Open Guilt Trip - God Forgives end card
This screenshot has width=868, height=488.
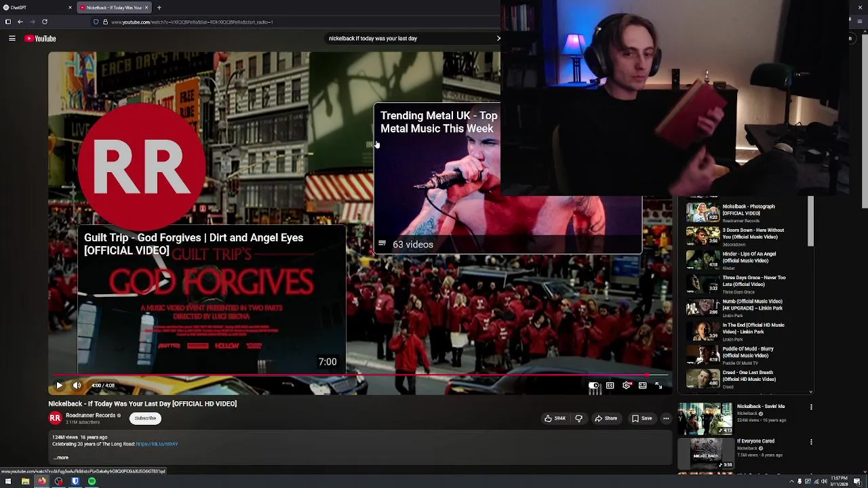212,299
